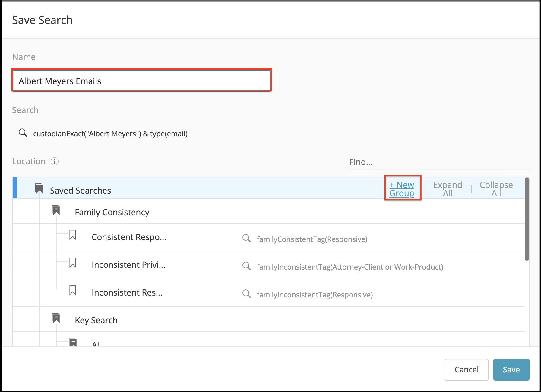
Task: Click the location tree scrollbar
Action: click(x=527, y=219)
